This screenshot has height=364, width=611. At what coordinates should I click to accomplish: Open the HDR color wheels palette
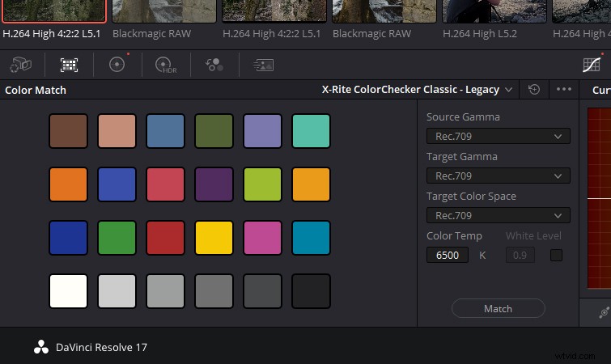[x=166, y=65]
